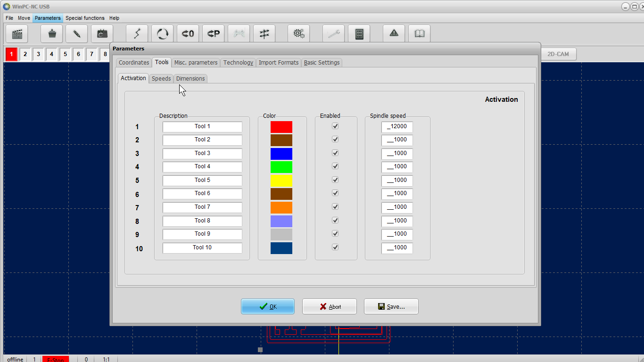Edit the Tool 1 description field
The height and width of the screenshot is (362, 644).
(202, 127)
